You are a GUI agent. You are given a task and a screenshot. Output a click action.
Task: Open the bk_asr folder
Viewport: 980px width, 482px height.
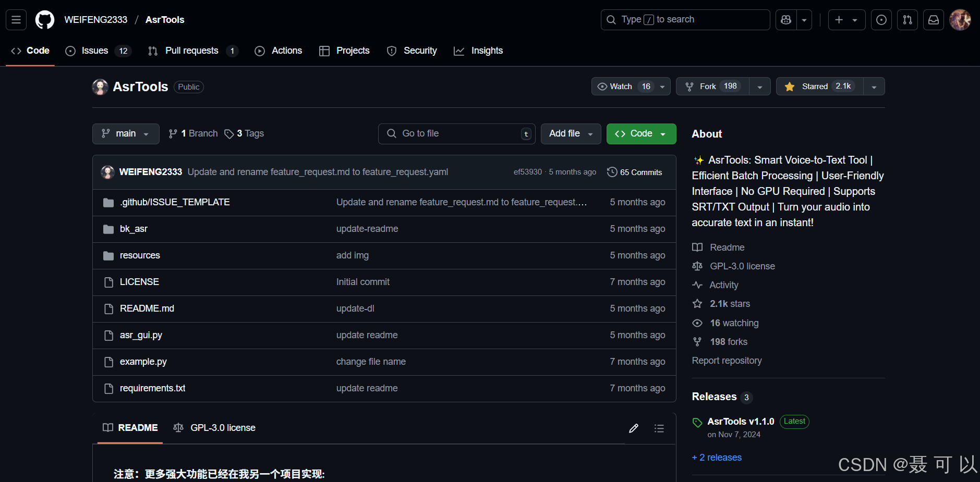[134, 229]
